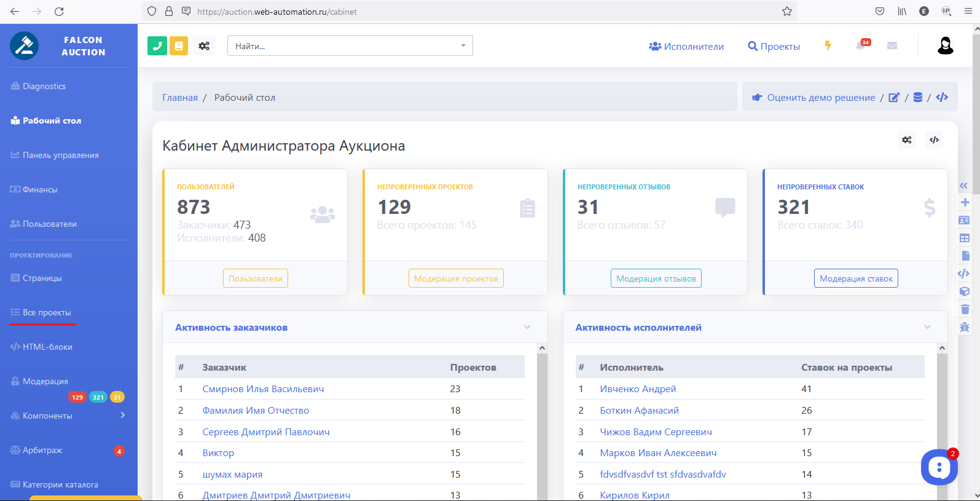
Task: Click the bug icon in right toolbar
Action: click(965, 327)
